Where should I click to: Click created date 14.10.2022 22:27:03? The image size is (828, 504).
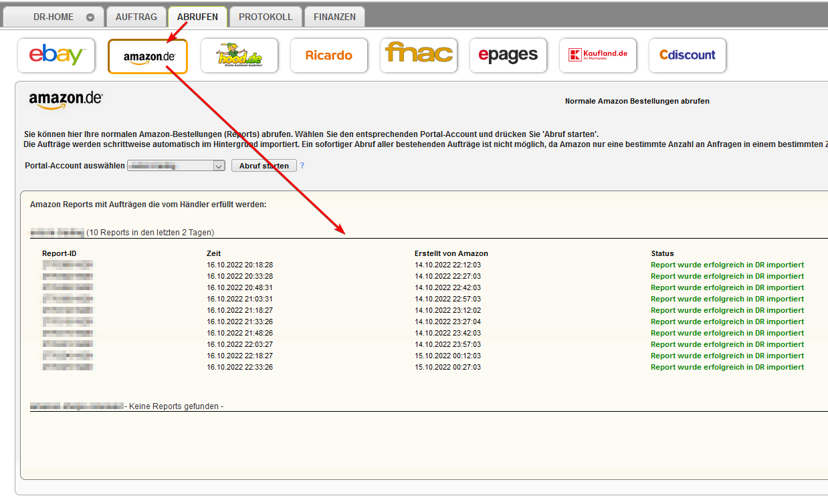(448, 276)
